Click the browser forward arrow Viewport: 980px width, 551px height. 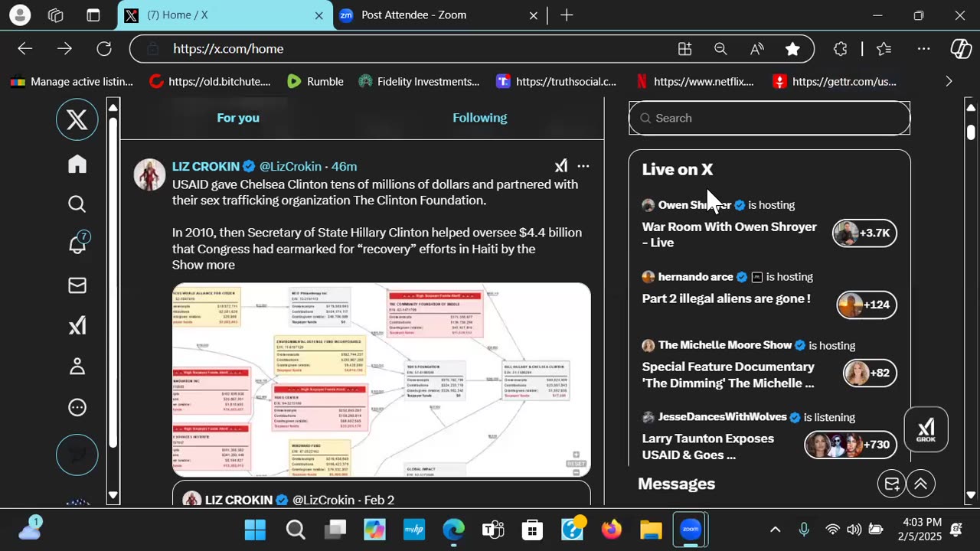pyautogui.click(x=64, y=49)
